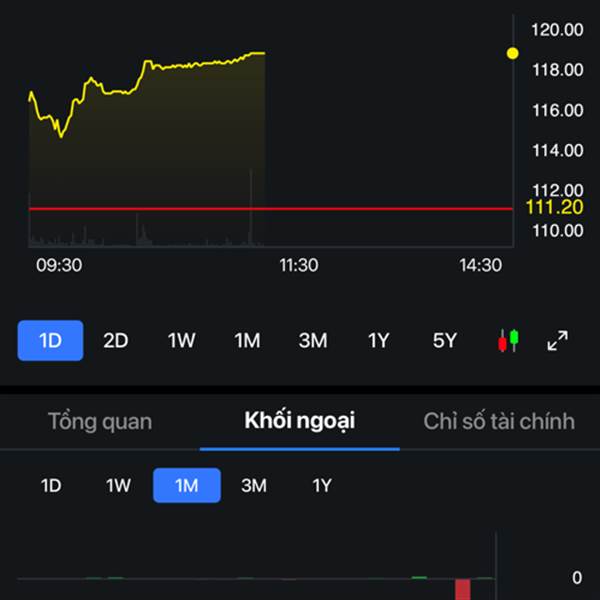Choose 1W period for foreign trading
The height and width of the screenshot is (600, 600).
(118, 486)
